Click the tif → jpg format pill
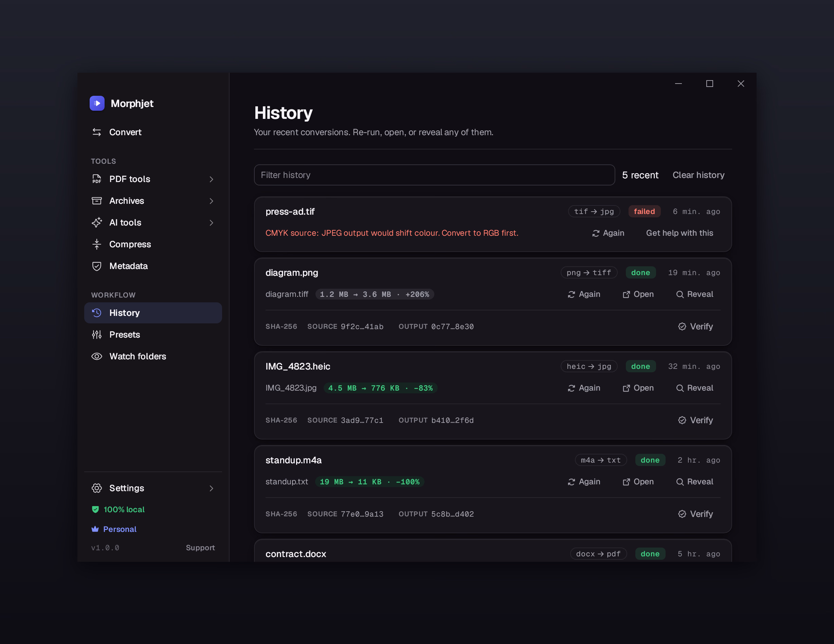This screenshot has height=644, width=834. click(594, 211)
